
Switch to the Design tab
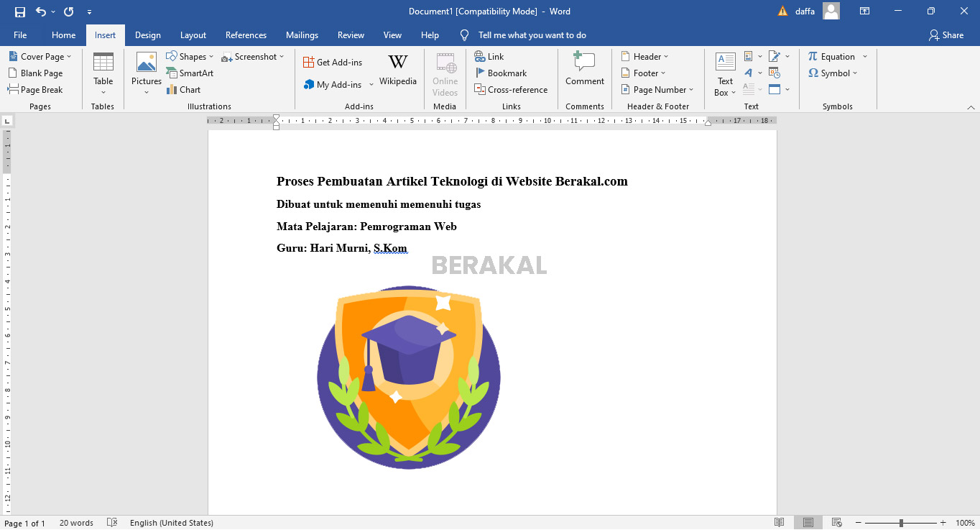click(148, 35)
